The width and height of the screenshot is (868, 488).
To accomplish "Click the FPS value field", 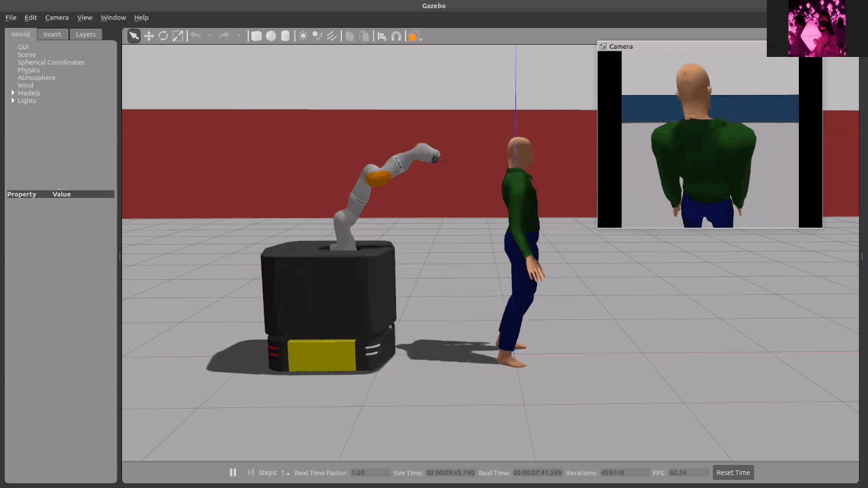I will point(688,472).
